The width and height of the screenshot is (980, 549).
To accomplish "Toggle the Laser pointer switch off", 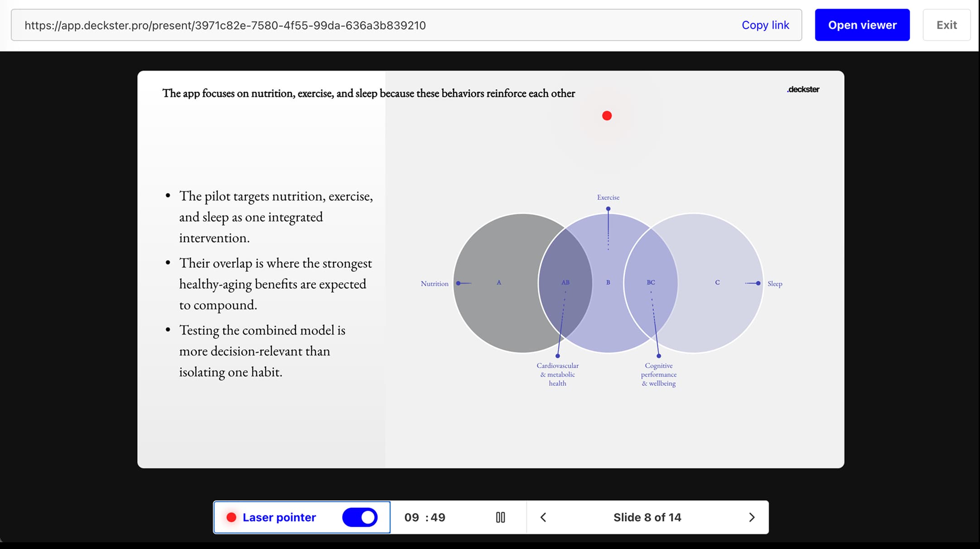I will [x=360, y=517].
